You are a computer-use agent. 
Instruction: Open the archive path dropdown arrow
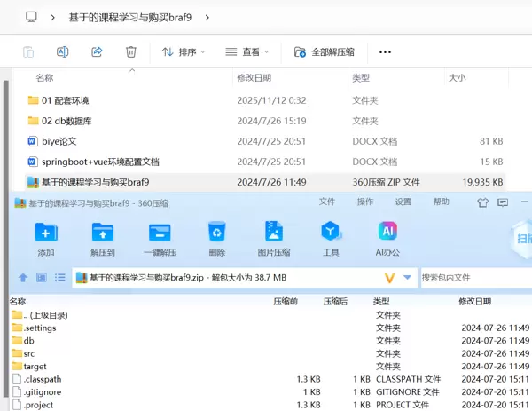coord(407,278)
